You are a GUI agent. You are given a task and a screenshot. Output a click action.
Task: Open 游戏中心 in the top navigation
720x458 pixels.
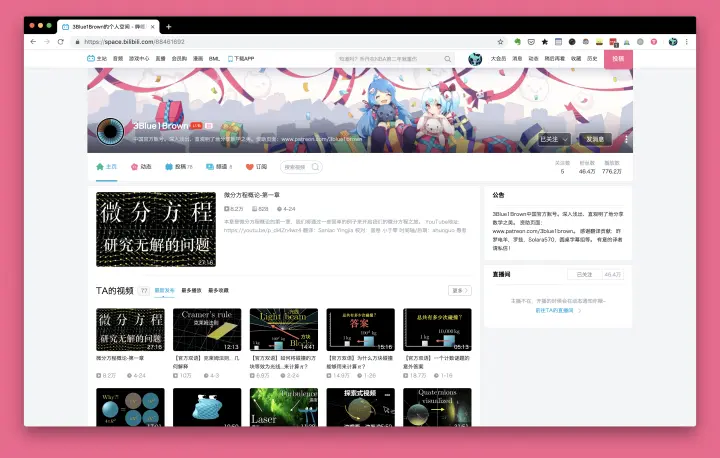click(139, 59)
